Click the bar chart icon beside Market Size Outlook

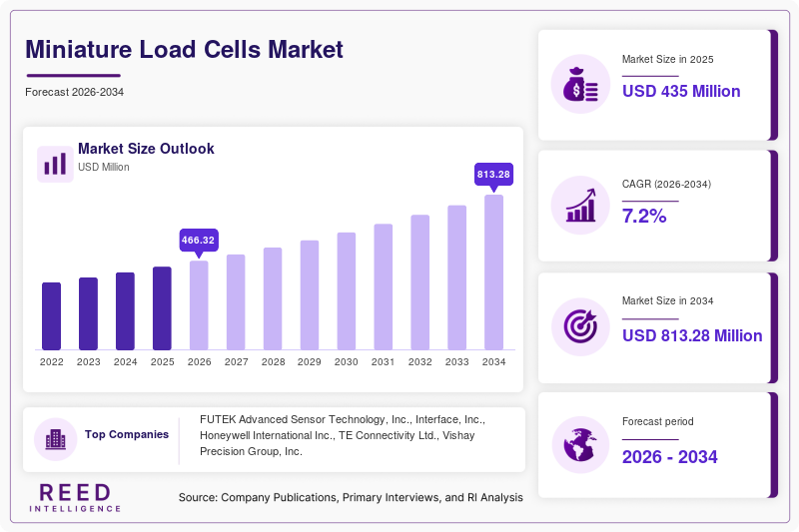(55, 164)
